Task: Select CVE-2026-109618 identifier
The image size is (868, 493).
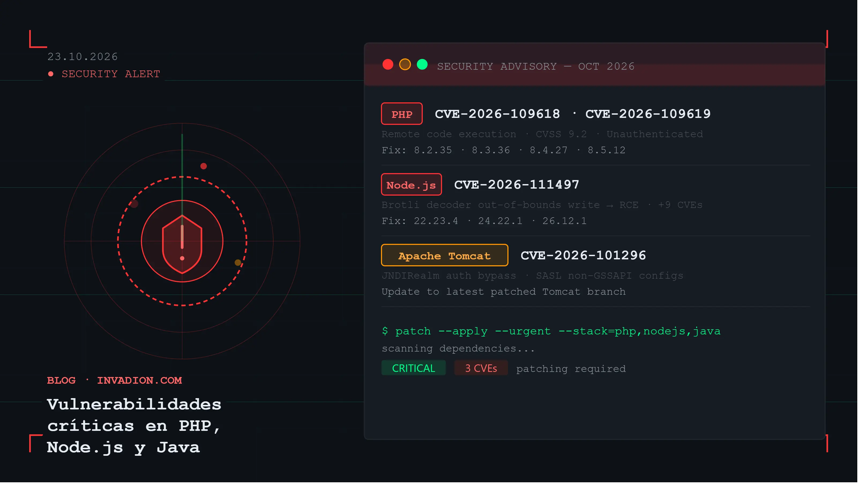Action: [497, 114]
